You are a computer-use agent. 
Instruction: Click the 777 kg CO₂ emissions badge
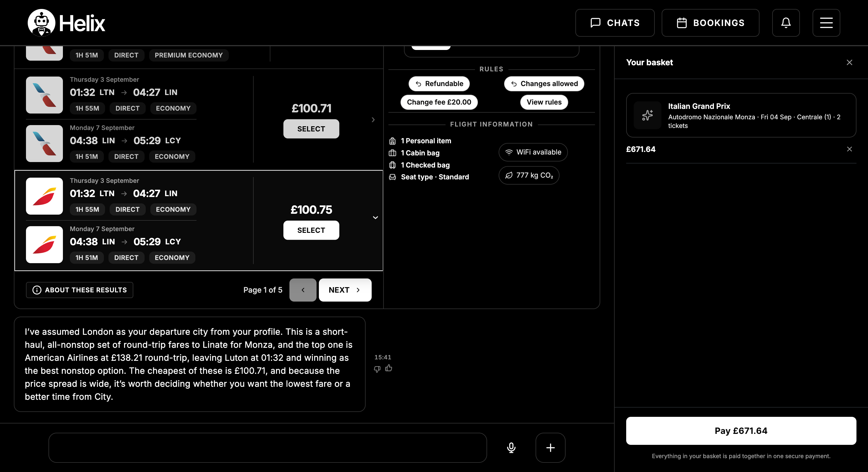click(529, 175)
